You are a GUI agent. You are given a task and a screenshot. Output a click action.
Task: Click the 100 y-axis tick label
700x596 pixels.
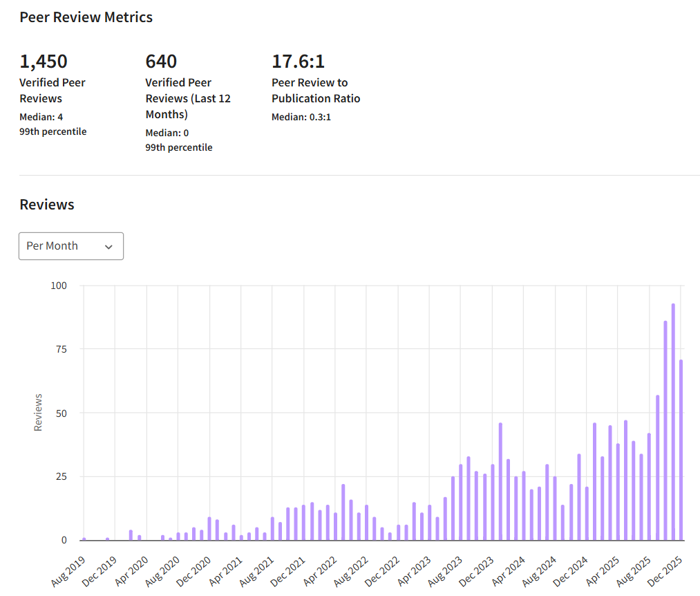59,286
